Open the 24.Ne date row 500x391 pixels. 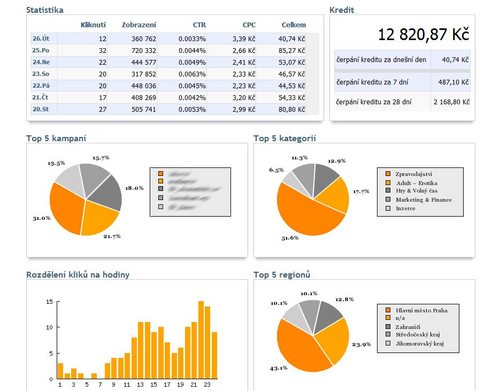coord(174,62)
